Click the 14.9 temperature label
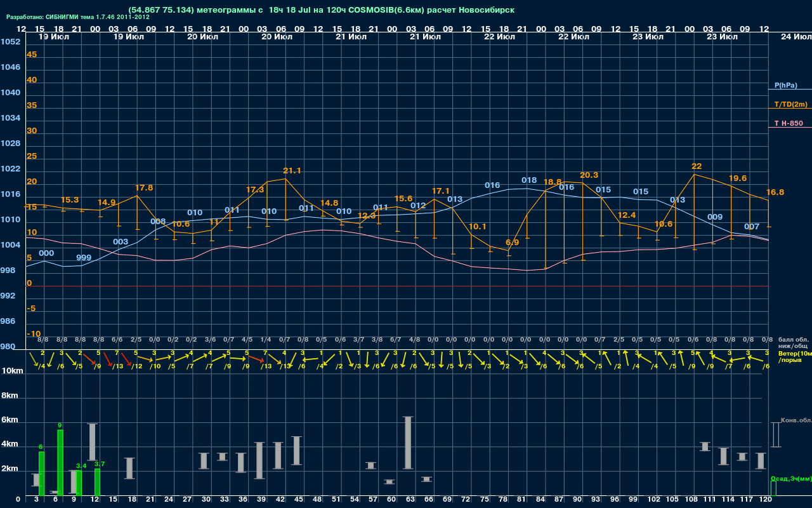812x508 pixels. [x=107, y=203]
